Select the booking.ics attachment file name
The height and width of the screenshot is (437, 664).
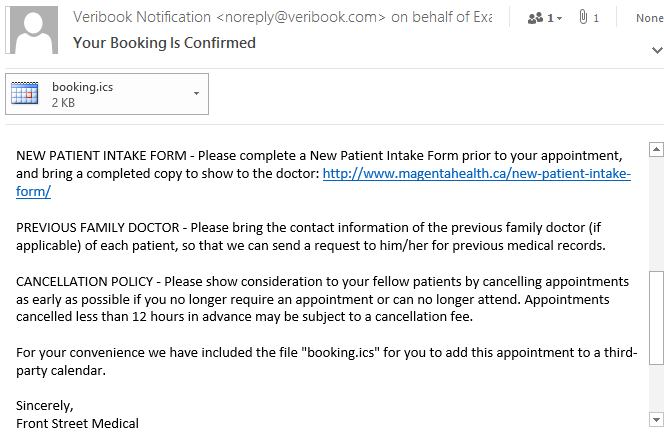tap(82, 87)
